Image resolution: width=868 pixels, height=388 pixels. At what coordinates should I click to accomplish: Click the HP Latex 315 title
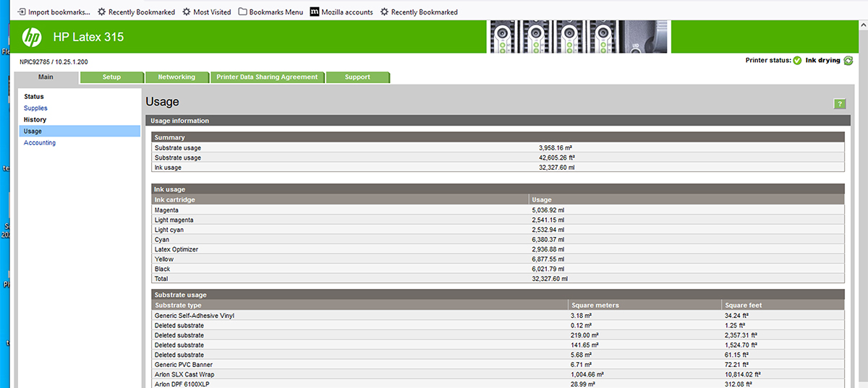click(88, 37)
